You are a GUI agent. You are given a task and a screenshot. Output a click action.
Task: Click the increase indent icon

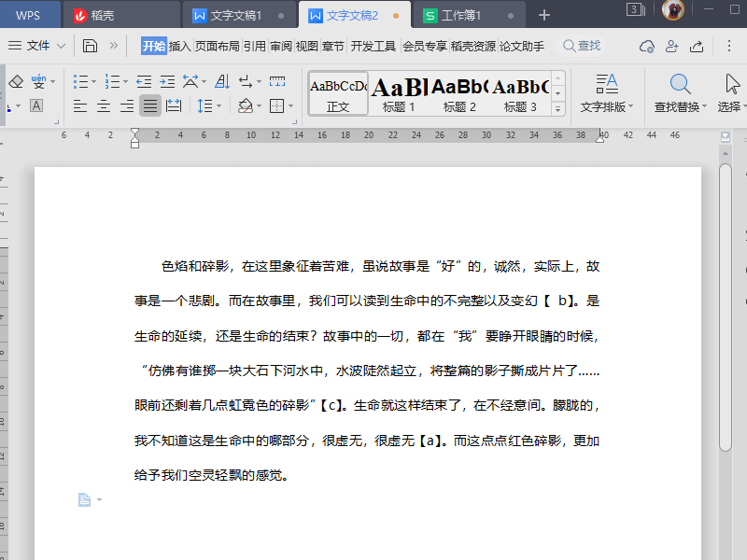click(168, 82)
